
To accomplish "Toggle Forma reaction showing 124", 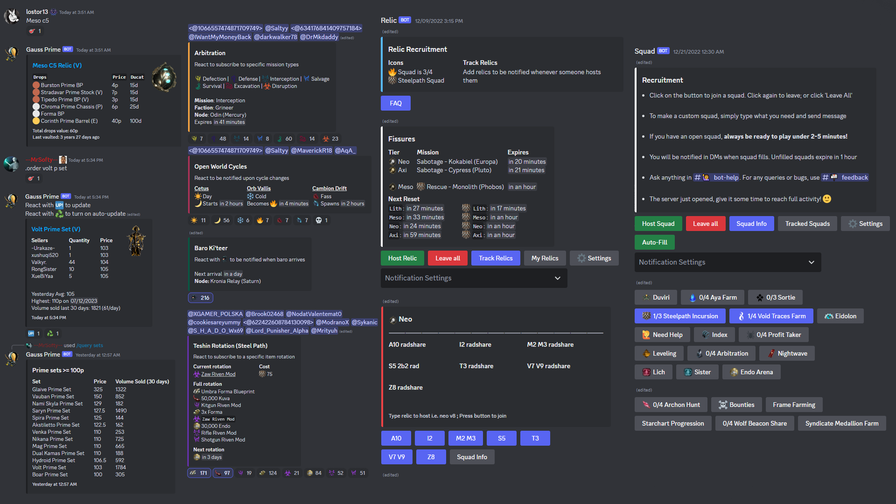I will point(268,473).
